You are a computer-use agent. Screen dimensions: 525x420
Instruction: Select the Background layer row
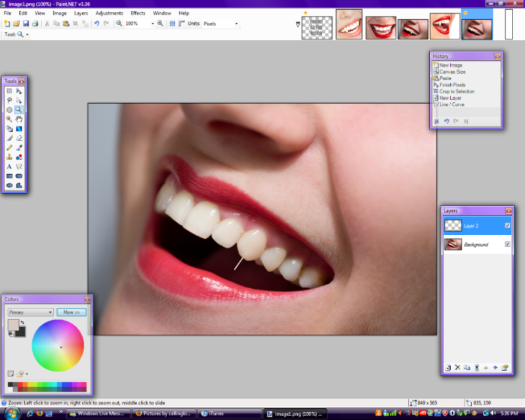pos(478,244)
